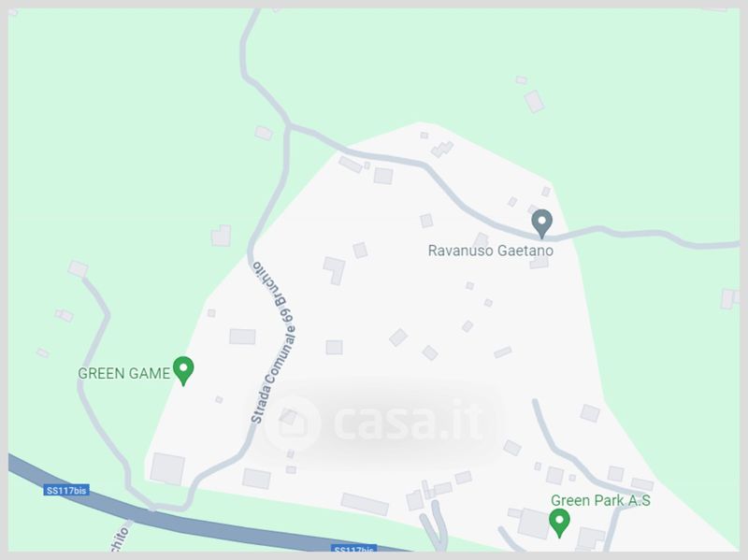Select the isolated building in the upper-right green area
Image resolution: width=748 pixels, height=560 pixels.
(x=534, y=101)
